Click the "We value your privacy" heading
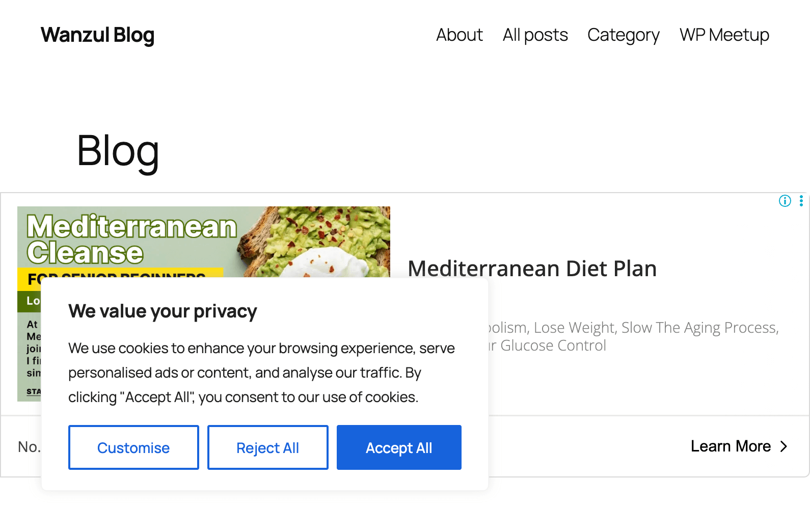The height and width of the screenshot is (532, 810). coord(163,311)
